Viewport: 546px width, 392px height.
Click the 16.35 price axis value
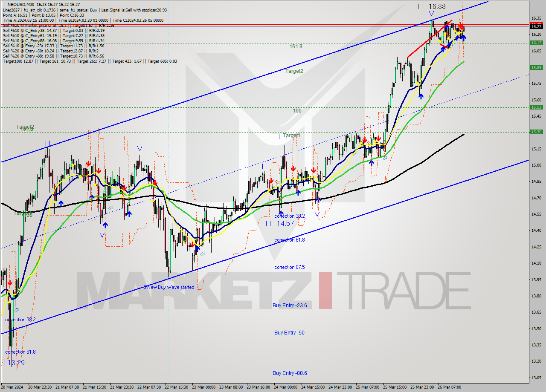[x=536, y=18]
